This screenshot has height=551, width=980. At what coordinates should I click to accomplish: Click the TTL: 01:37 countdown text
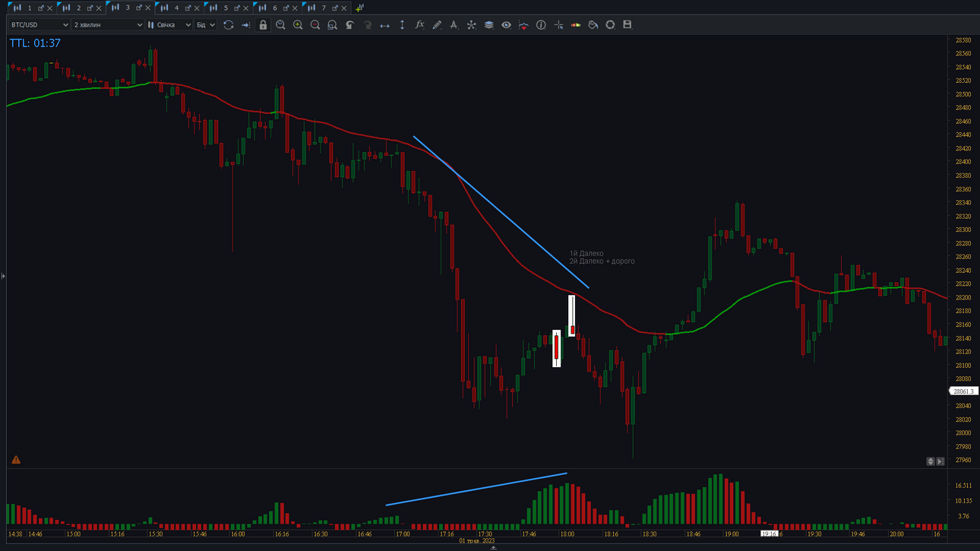click(x=35, y=43)
